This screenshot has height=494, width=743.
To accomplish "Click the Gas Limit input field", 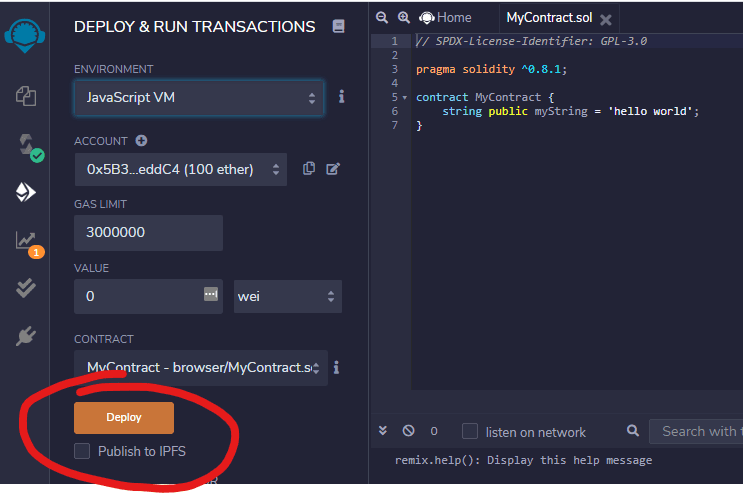I will pyautogui.click(x=148, y=233).
